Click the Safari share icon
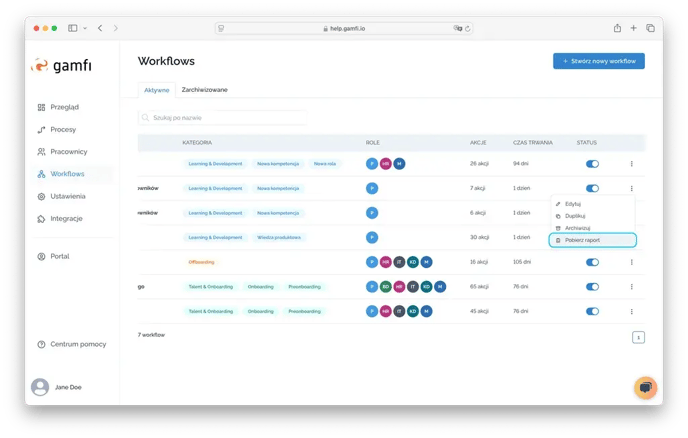This screenshot has height=438, width=688. click(617, 28)
